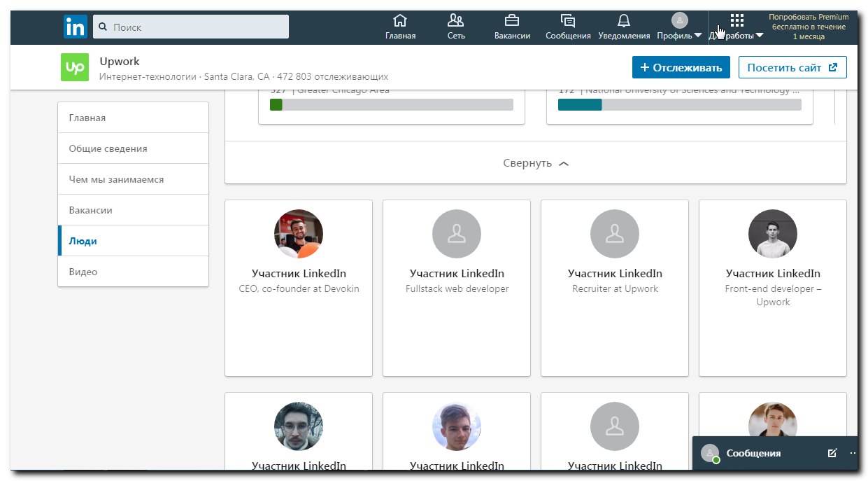The image size is (868, 481).
Task: Click the Upwork company logo
Action: tap(75, 67)
